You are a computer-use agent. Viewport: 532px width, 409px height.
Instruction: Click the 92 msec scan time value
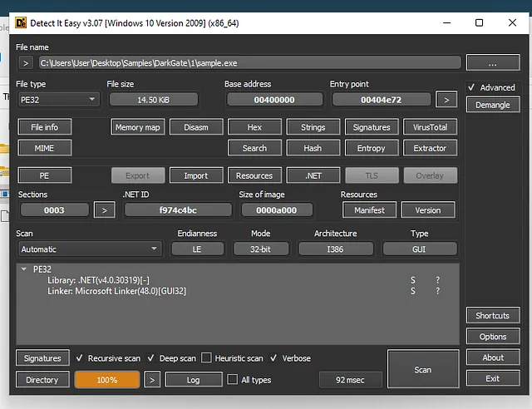pyautogui.click(x=350, y=380)
